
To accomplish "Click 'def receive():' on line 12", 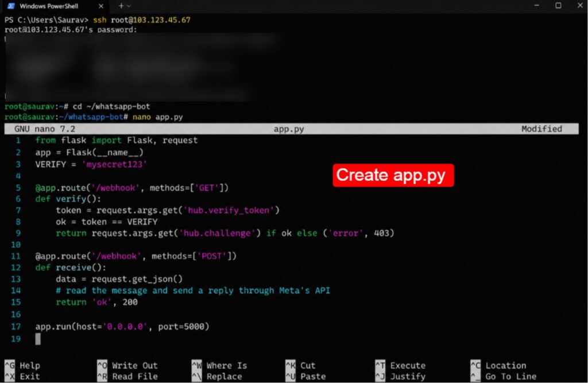I will click(x=71, y=268).
